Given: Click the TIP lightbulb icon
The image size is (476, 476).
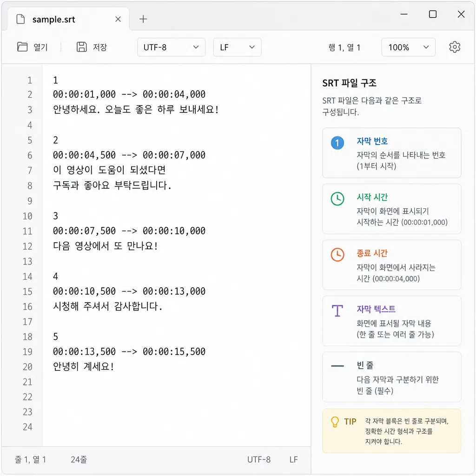Looking at the screenshot, I should click(335, 422).
